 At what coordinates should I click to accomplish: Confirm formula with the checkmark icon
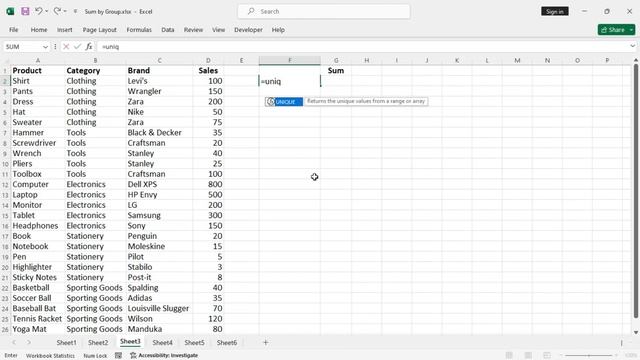77,47
